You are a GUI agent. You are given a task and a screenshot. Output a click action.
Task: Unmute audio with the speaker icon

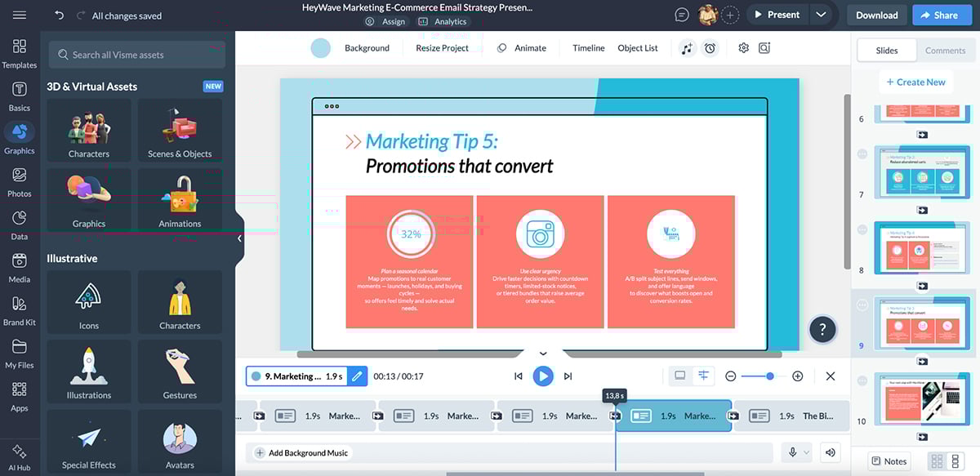click(830, 452)
